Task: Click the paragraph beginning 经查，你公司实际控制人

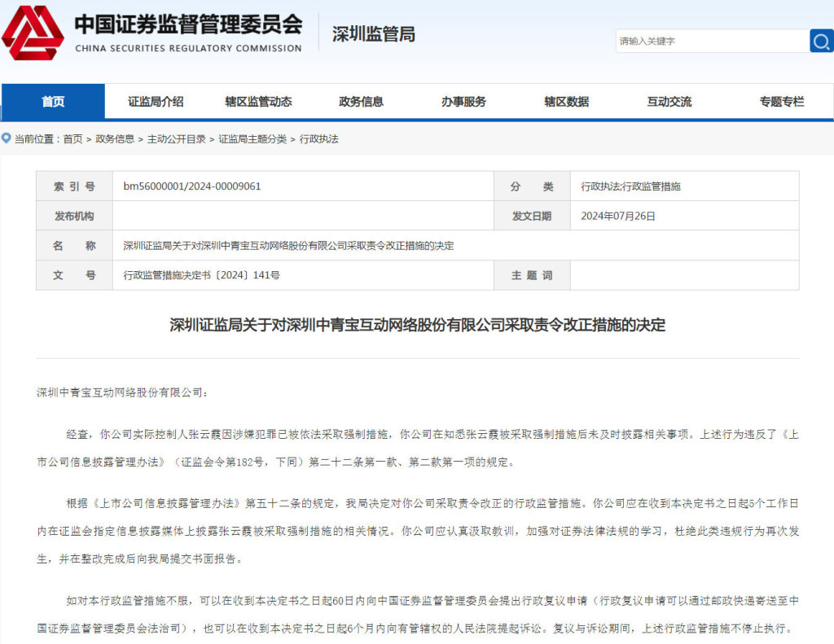Action: (418, 448)
